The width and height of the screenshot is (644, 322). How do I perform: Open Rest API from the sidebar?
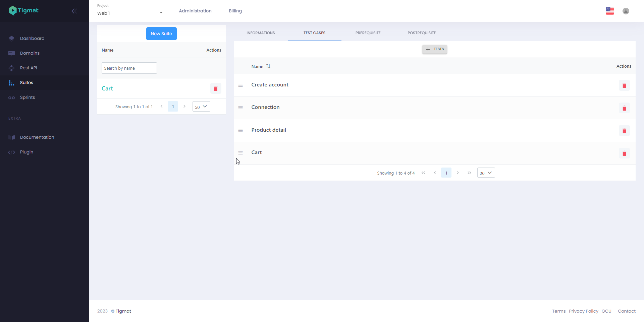(29, 68)
